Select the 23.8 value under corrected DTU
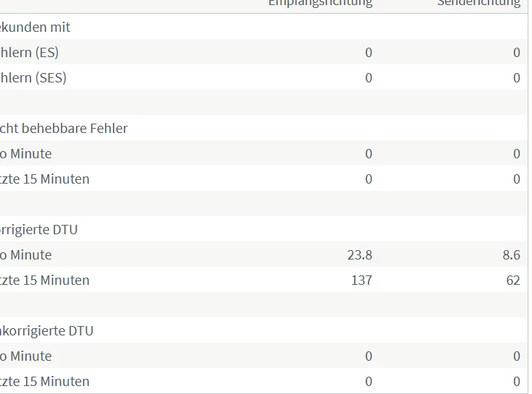Screen dimensions: 532x394 tap(360, 254)
